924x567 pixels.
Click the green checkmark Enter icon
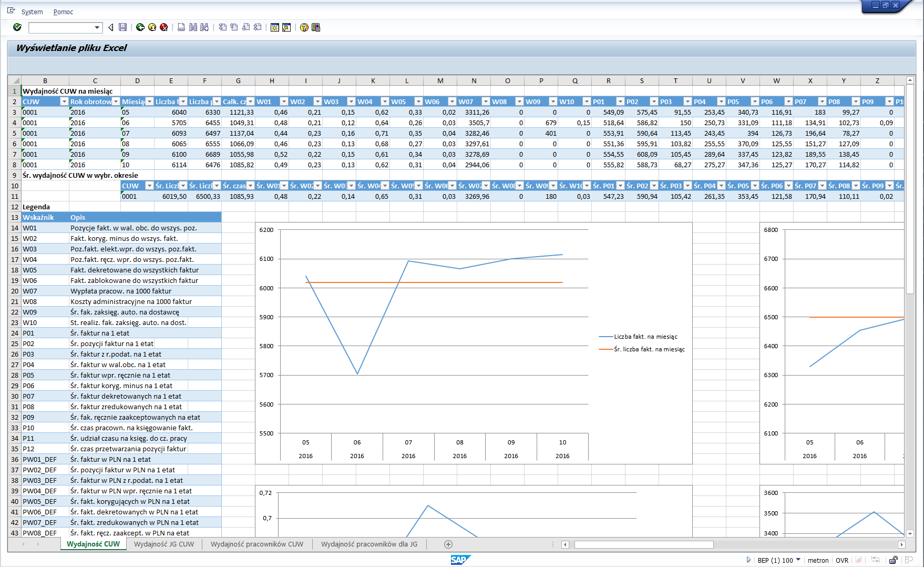point(17,27)
